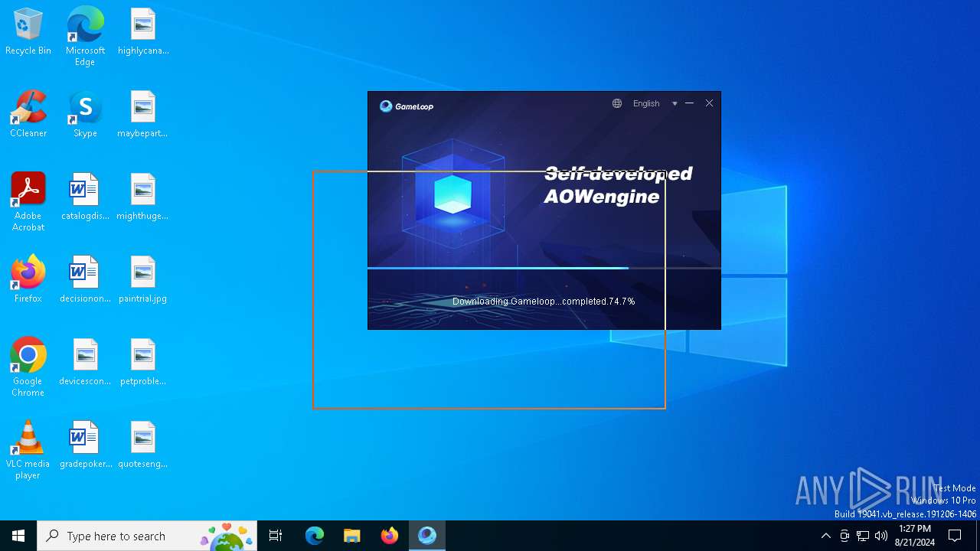Open the English language dropdown
Screen dimensions: 980x551
tap(646, 103)
